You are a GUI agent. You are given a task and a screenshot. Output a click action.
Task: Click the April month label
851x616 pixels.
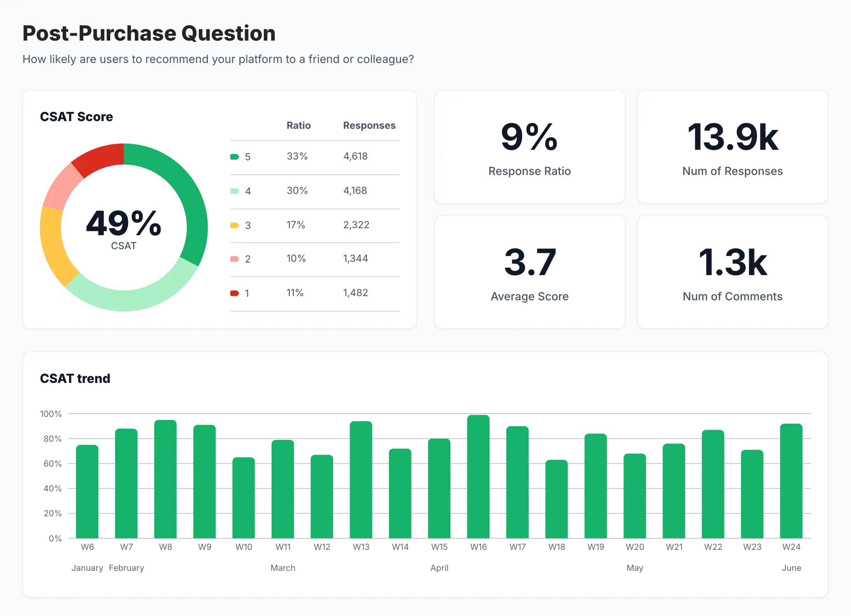pos(439,568)
